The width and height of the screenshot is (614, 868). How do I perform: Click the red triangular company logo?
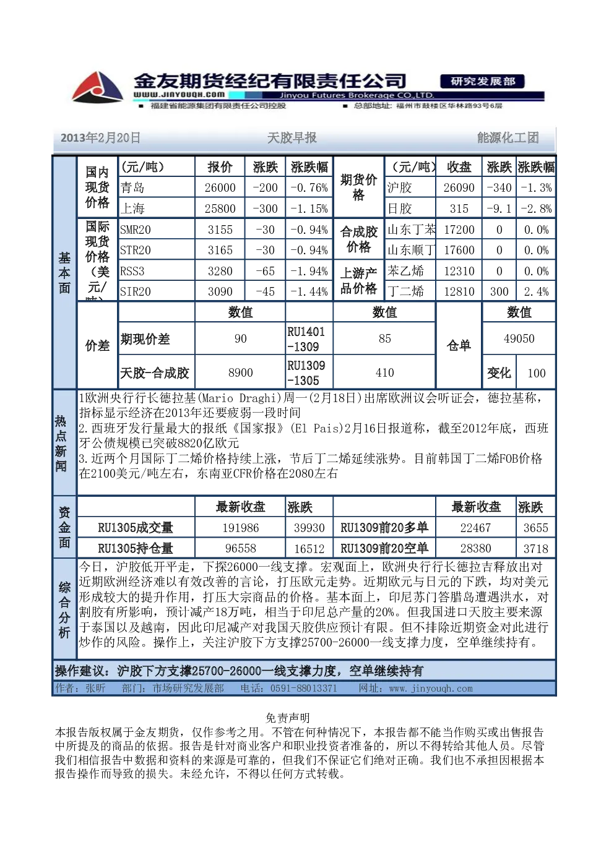97,87
